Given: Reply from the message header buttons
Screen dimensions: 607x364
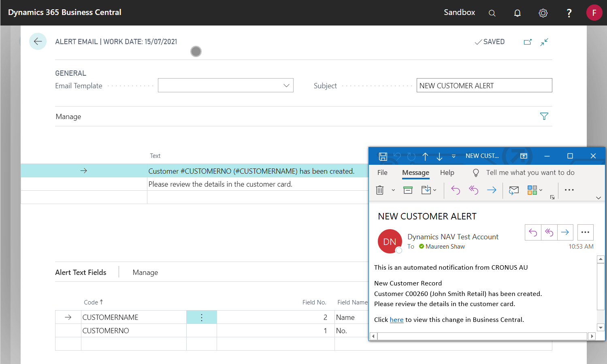Looking at the screenshot, I should (533, 232).
